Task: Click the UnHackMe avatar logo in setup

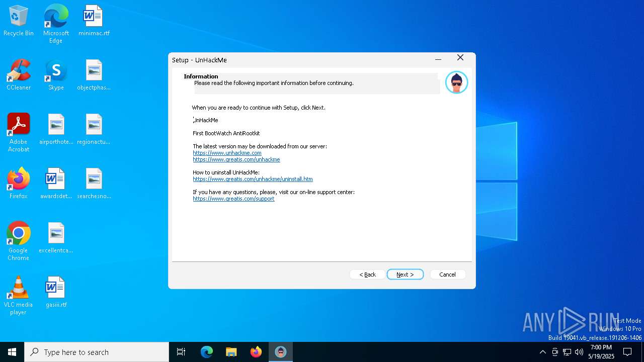Action: [456, 82]
